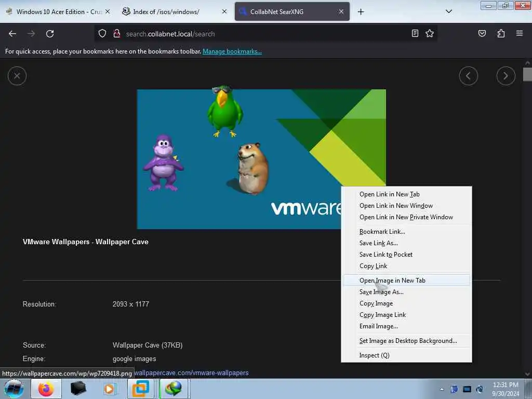
Task: Open the globe download manager taskbar icon
Action: tap(174, 389)
